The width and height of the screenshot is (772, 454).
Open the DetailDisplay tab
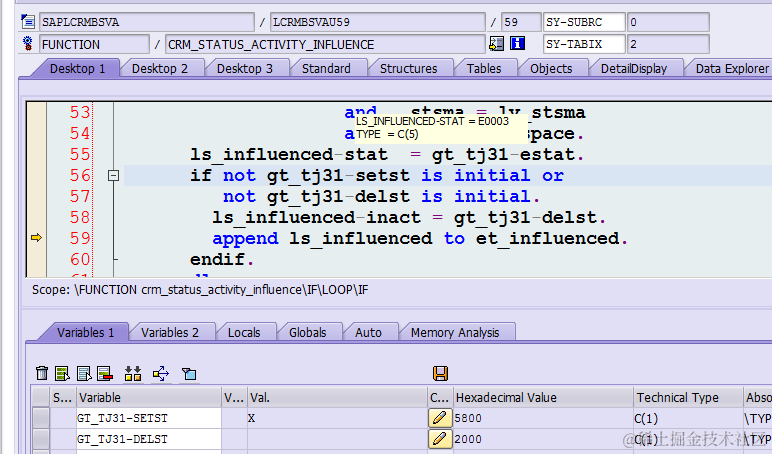(x=634, y=68)
